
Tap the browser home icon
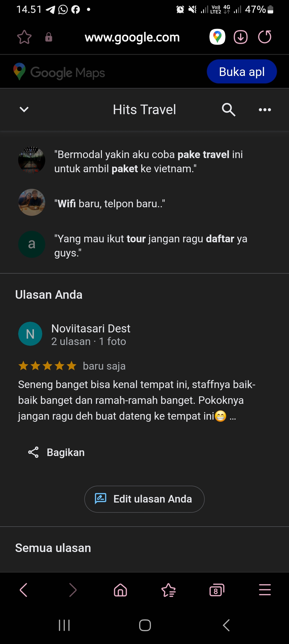point(120,590)
